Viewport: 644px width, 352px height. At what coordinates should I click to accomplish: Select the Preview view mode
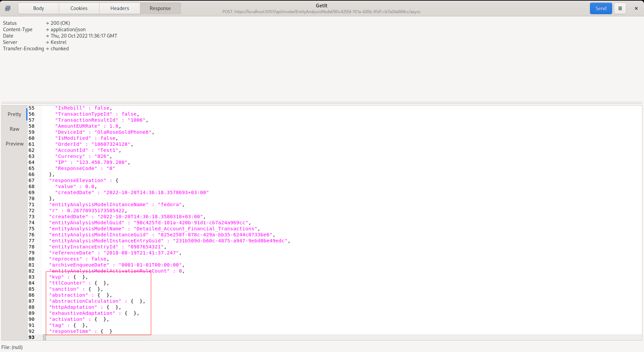point(14,144)
